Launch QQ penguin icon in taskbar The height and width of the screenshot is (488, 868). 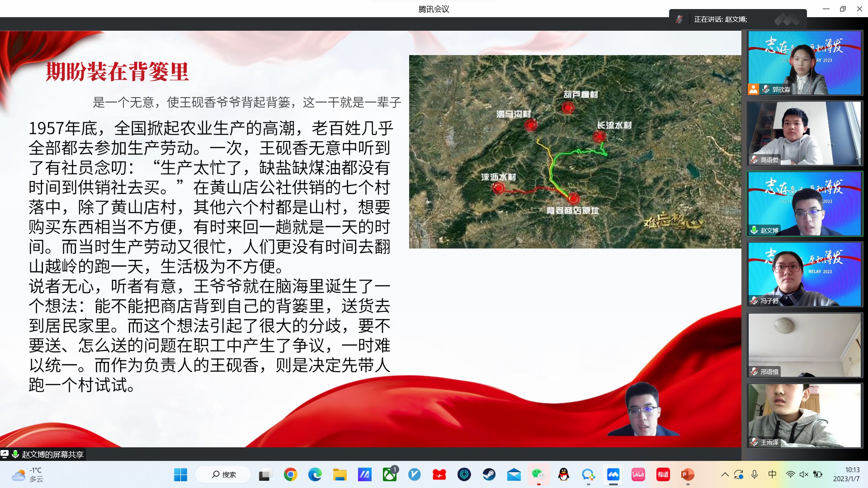[563, 474]
